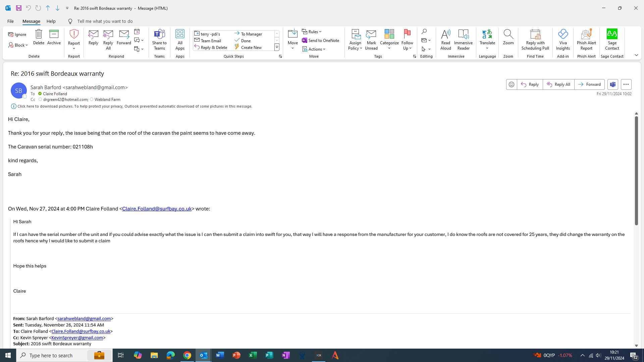The image size is (644, 362).
Task: Click Phish Alert Report icon
Action: click(x=586, y=34)
